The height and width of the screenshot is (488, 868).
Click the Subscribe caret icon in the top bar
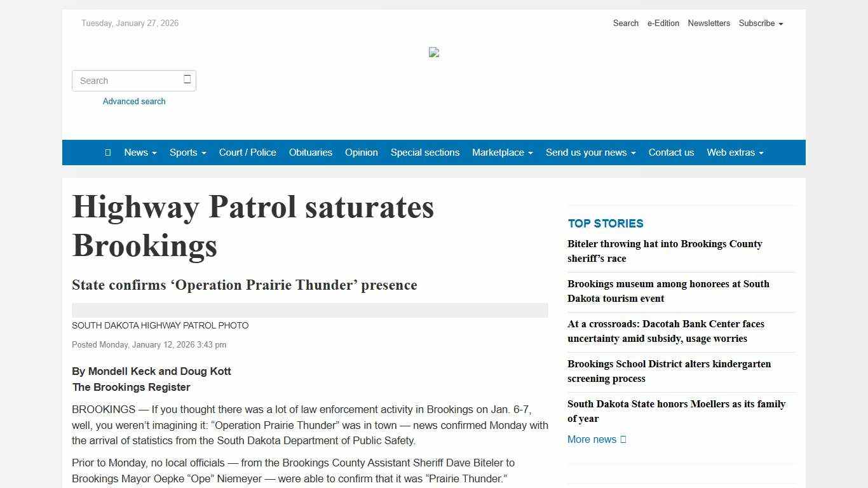click(782, 24)
